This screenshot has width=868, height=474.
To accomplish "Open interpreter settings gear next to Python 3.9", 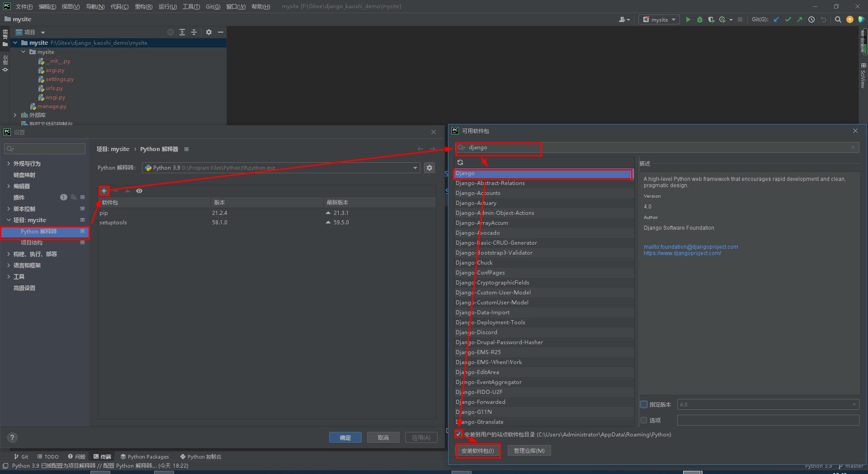I will (429, 168).
